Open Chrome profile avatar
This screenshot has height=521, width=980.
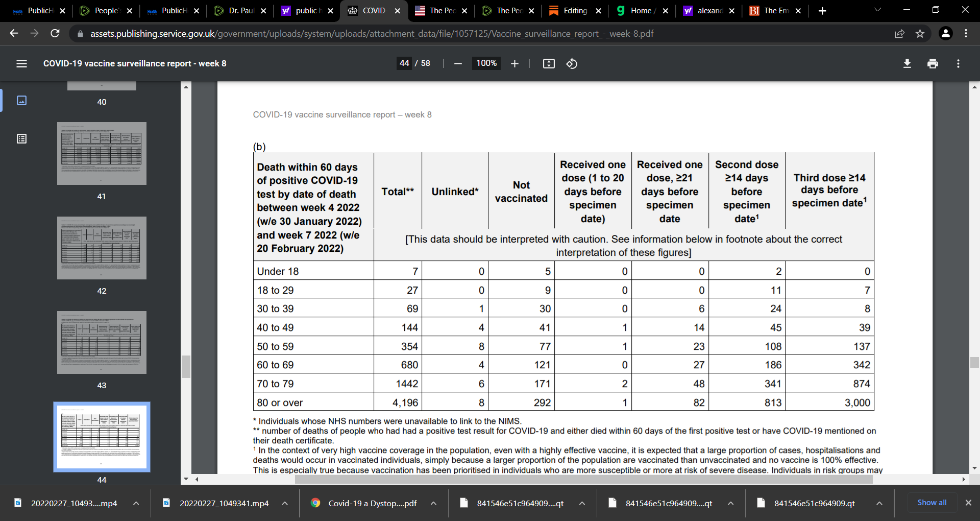click(945, 33)
